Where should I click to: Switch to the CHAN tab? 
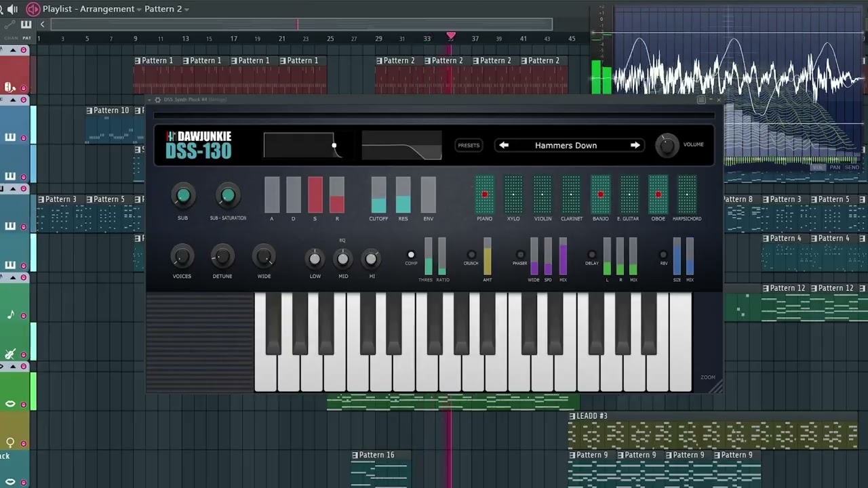coord(11,38)
